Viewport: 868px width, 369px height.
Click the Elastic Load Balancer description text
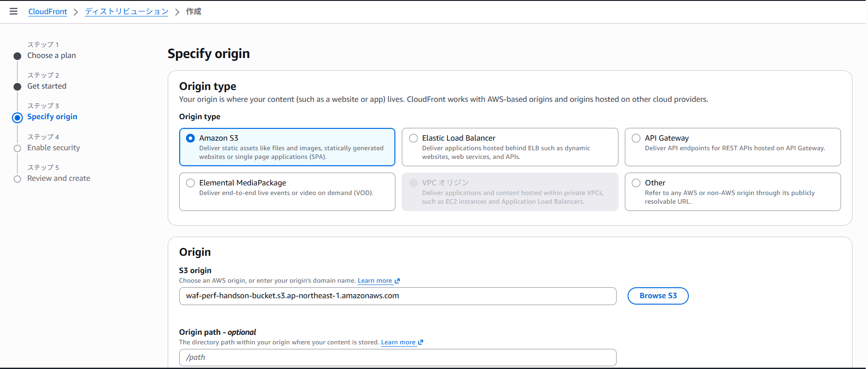[506, 152]
